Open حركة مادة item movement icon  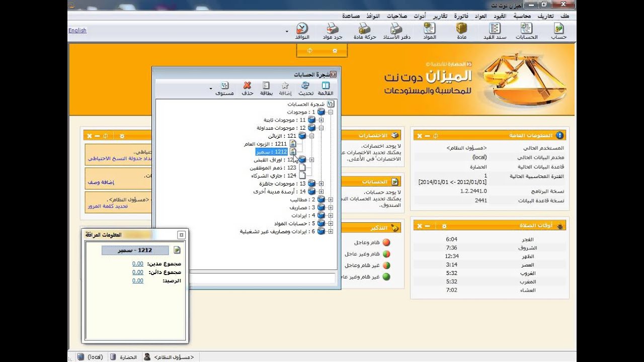[365, 31]
